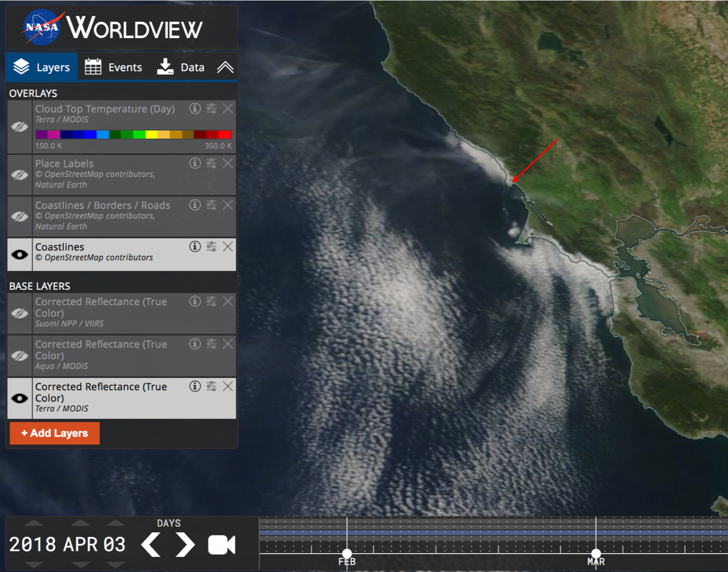Open options for Coastlines / Borders / Roads
728x572 pixels.
(211, 205)
